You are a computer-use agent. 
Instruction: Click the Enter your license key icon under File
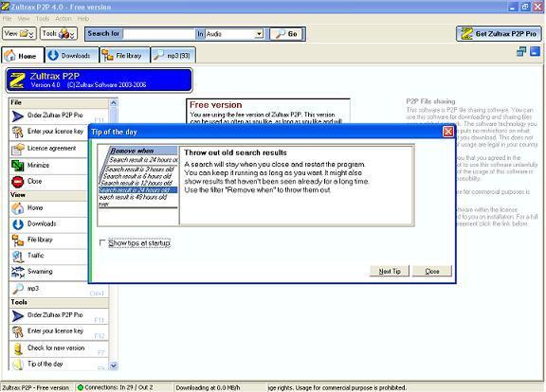(x=17, y=133)
